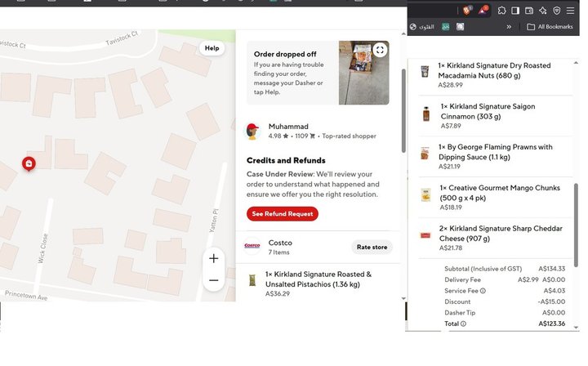Click the Help button on the map
This screenshot has height=366, width=588.
[x=212, y=48]
